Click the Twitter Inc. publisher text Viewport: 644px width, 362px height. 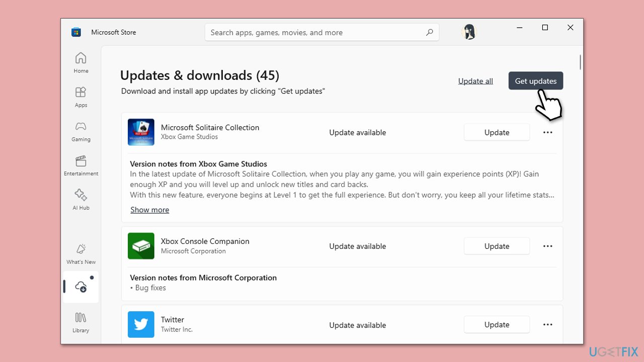click(x=177, y=329)
